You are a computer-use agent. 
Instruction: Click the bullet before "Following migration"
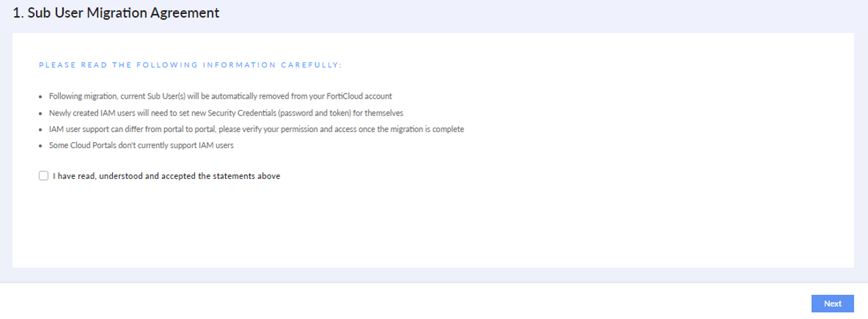point(41,97)
